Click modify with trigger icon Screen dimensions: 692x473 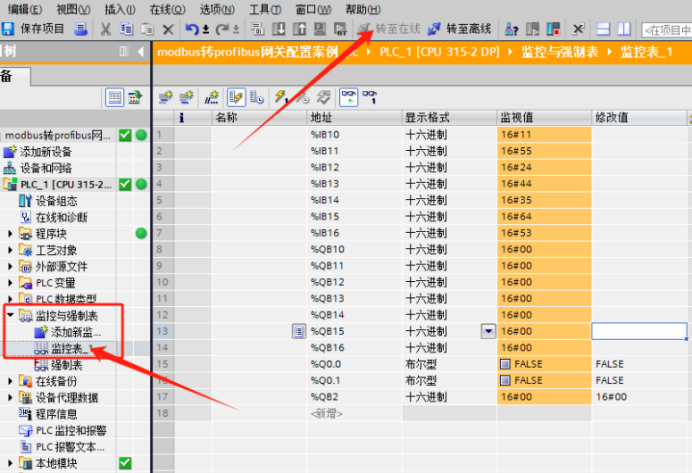(302, 97)
